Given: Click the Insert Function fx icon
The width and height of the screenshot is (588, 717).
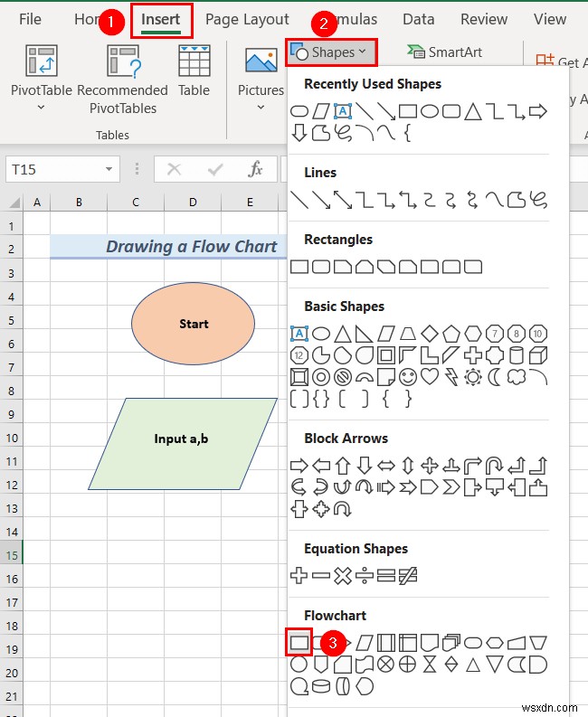Looking at the screenshot, I should point(255,169).
